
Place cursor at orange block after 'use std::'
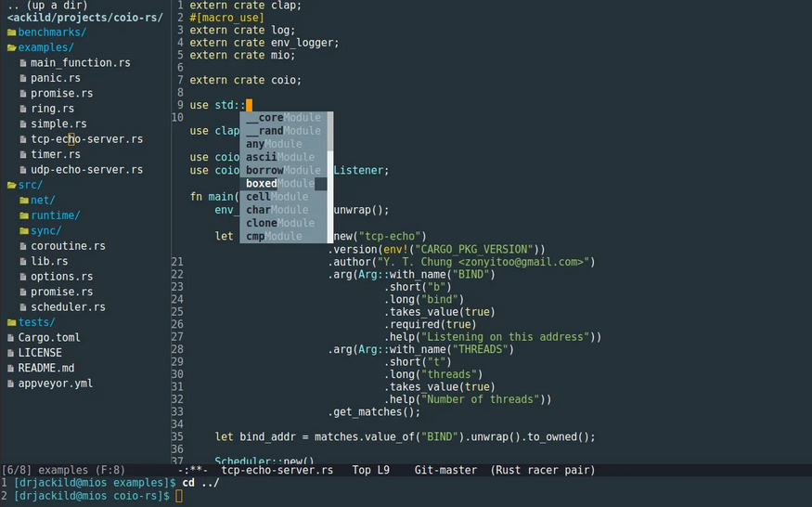(x=249, y=105)
